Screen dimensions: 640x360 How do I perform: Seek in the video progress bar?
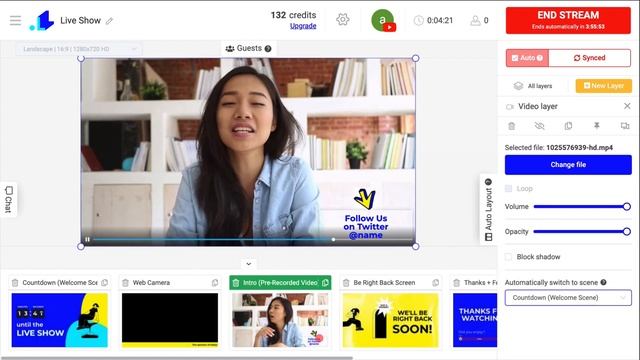coord(253,240)
